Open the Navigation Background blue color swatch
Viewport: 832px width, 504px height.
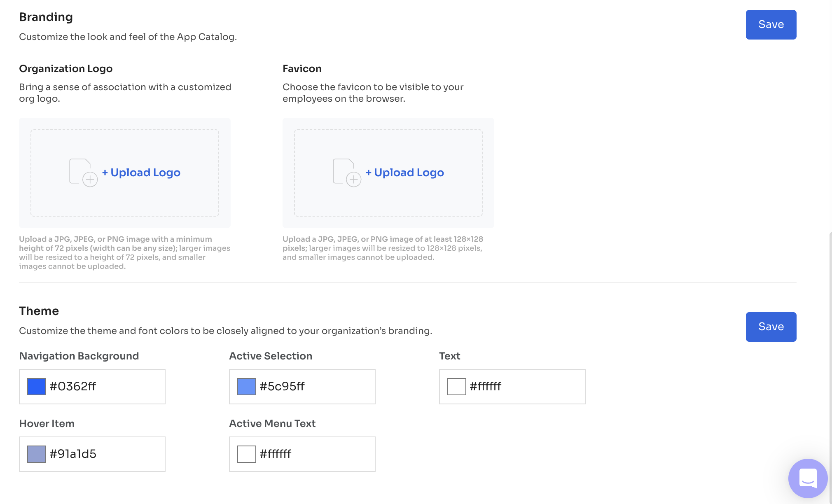point(37,387)
